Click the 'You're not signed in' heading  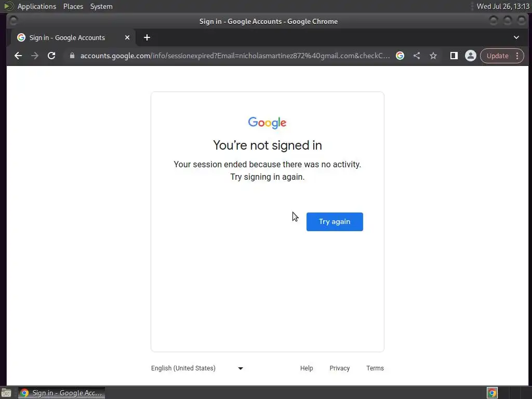pyautogui.click(x=268, y=145)
